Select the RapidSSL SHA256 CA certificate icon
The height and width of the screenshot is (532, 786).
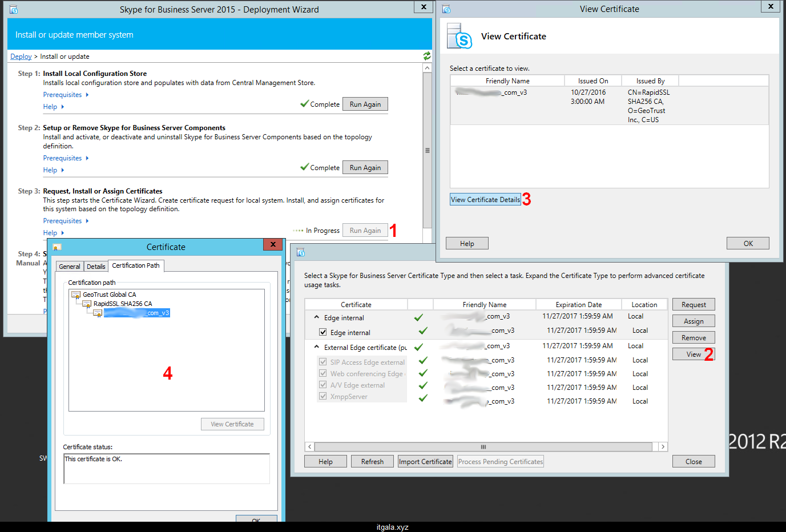tap(87, 304)
